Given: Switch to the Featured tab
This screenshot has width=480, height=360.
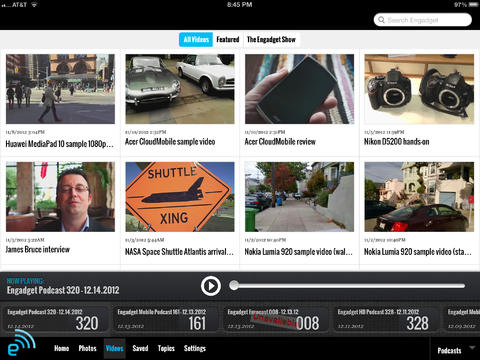Looking at the screenshot, I should point(228,39).
